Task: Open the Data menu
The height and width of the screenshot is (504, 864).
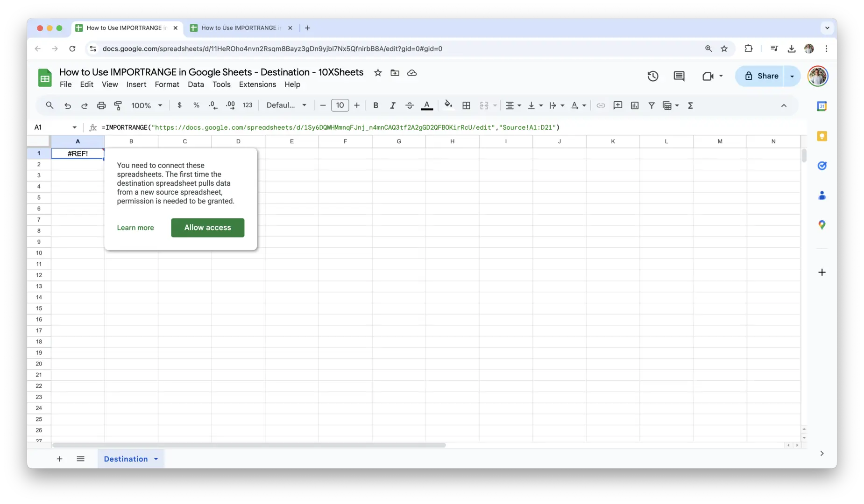Action: 196,84
